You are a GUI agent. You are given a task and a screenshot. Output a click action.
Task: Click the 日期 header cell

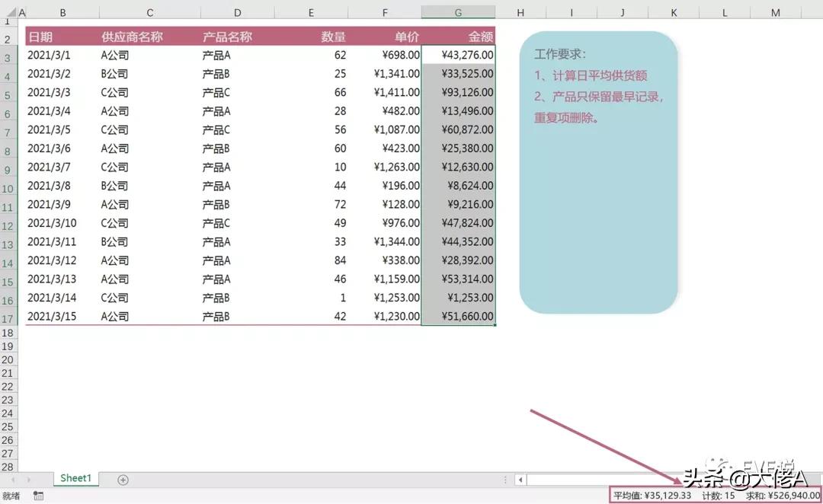tap(62, 37)
